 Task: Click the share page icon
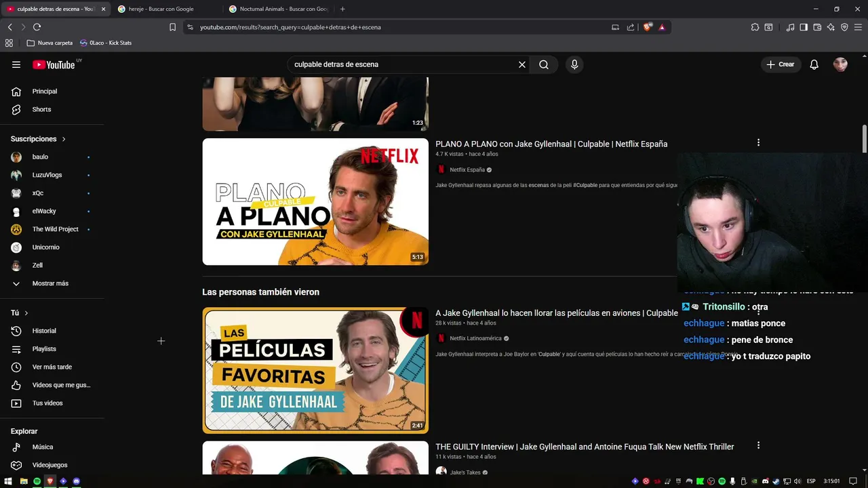(631, 27)
